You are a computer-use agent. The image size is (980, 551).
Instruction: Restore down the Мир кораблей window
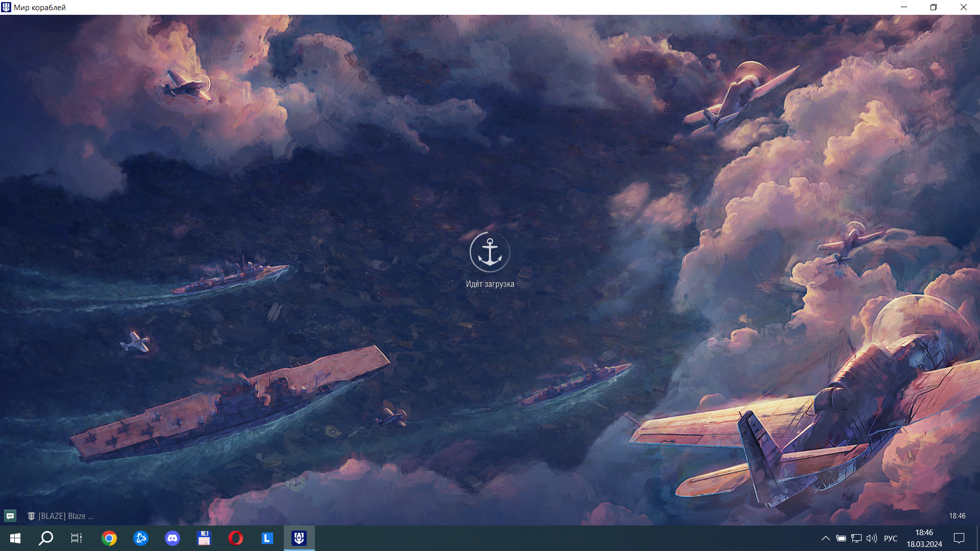click(x=934, y=7)
